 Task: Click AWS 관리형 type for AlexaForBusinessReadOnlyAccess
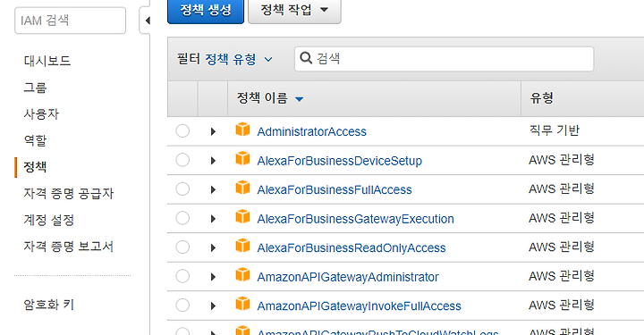pos(562,247)
